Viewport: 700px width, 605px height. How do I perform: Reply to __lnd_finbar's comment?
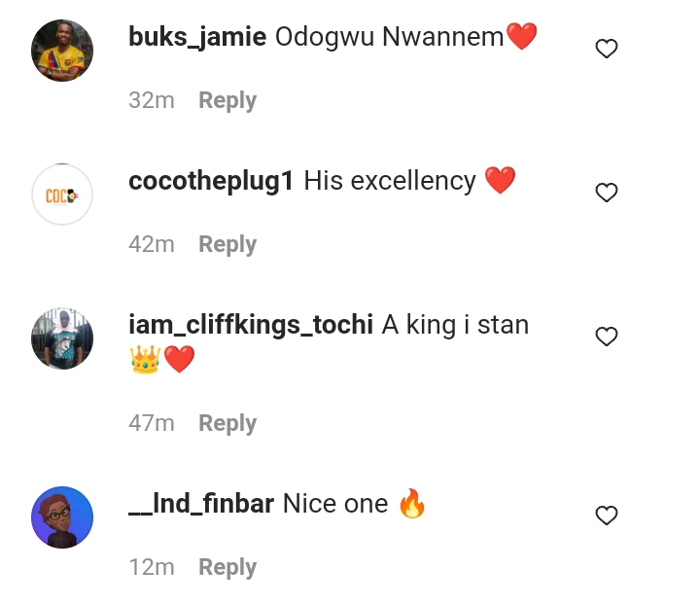coord(227,567)
